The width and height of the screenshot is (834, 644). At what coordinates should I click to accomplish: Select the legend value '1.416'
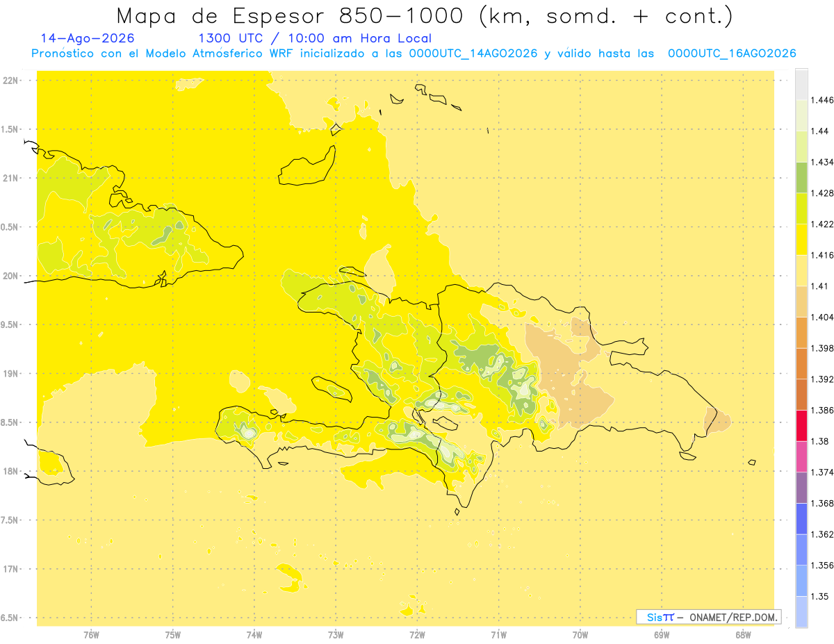click(x=822, y=255)
